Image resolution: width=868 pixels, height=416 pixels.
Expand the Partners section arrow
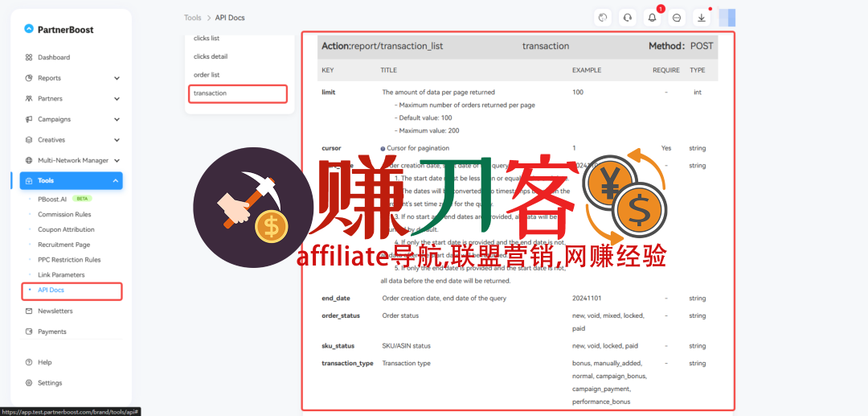click(x=117, y=99)
